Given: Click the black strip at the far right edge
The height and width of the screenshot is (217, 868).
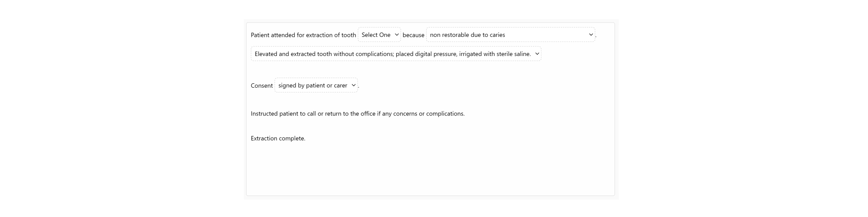Looking at the screenshot, I should [825, 108].
